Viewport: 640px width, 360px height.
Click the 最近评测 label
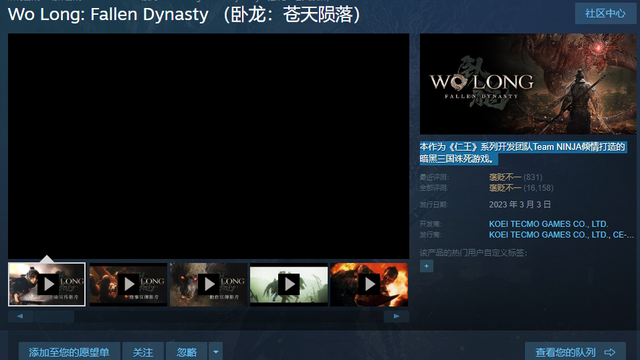[x=434, y=177]
